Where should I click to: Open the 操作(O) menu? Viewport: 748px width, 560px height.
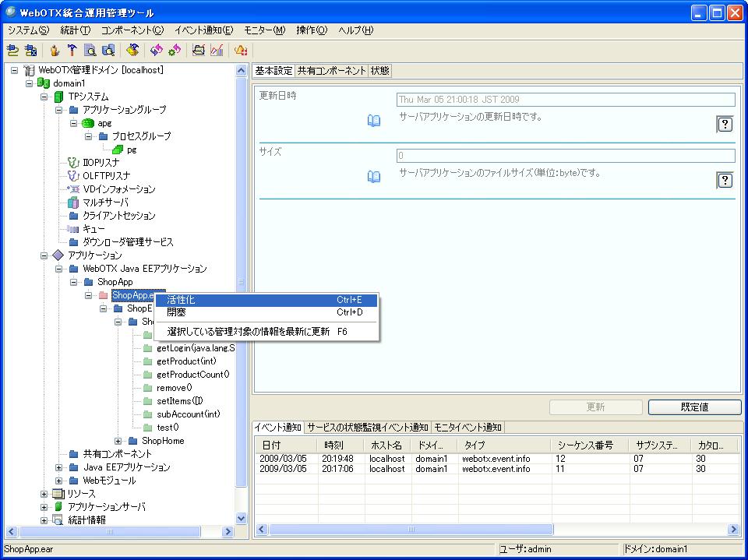[x=312, y=30]
